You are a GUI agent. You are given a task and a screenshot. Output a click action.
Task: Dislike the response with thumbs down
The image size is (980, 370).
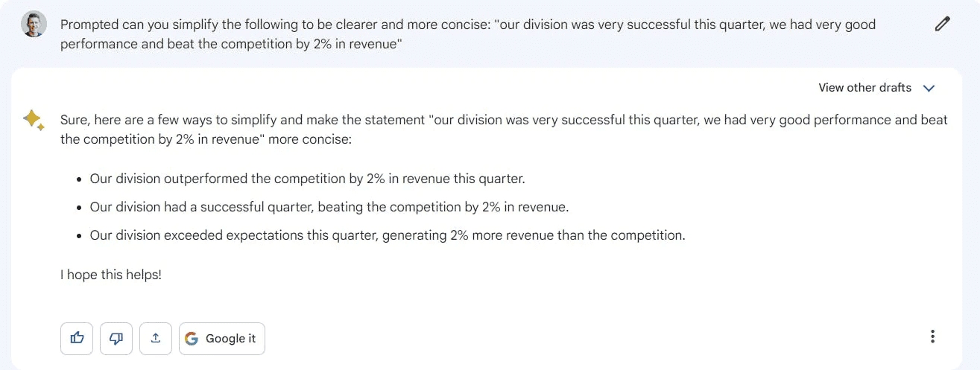coord(116,338)
